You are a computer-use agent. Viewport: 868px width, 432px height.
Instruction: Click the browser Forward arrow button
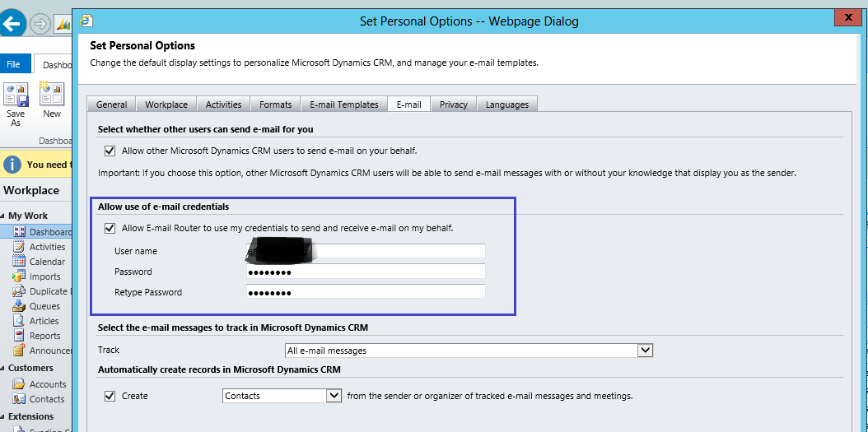click(40, 25)
